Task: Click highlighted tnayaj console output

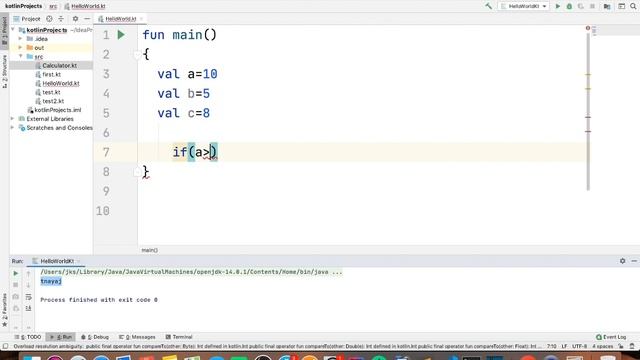Action: pos(51,281)
